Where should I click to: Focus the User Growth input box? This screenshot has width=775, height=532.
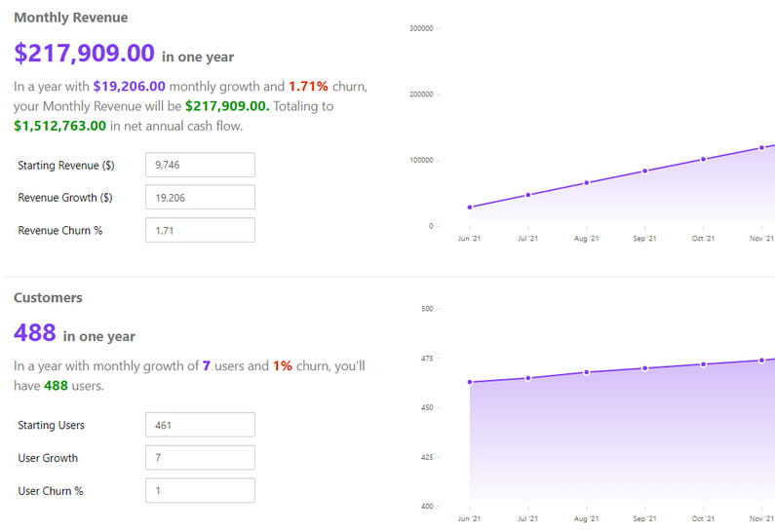coord(200,458)
